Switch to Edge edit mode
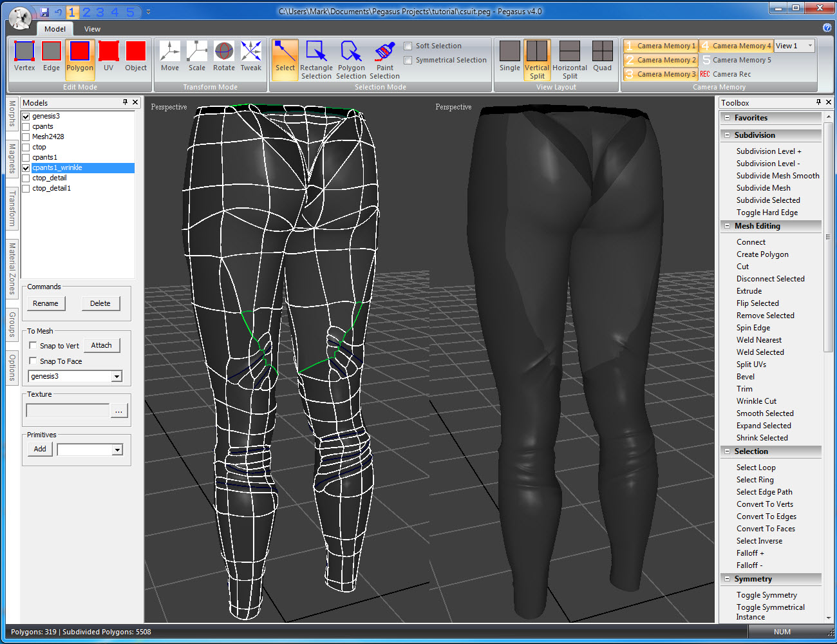The height and width of the screenshot is (644, 837). tap(52, 57)
